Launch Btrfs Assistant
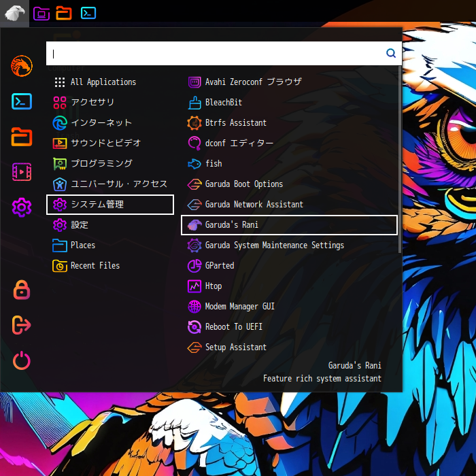The width and height of the screenshot is (476, 476). tap(235, 122)
